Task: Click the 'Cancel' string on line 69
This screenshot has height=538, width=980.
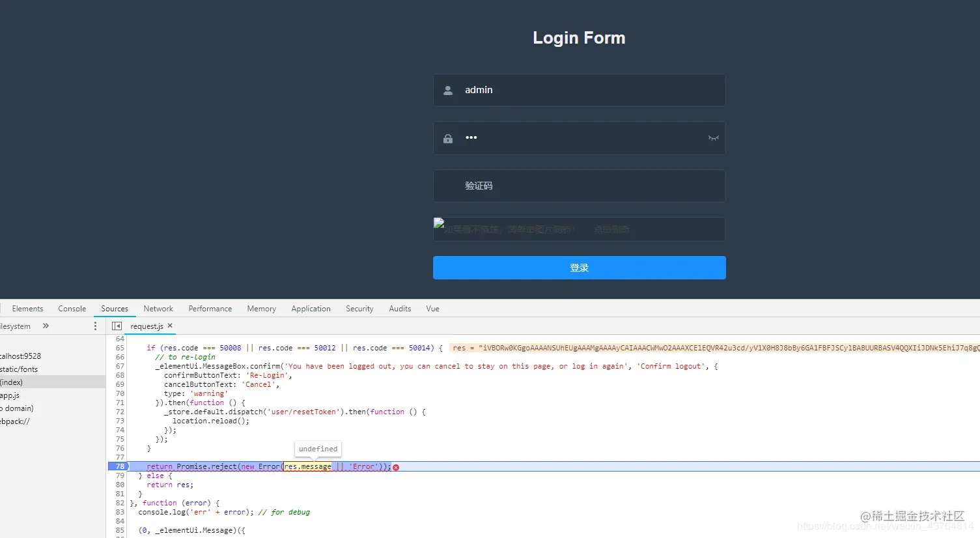Action: (x=259, y=384)
